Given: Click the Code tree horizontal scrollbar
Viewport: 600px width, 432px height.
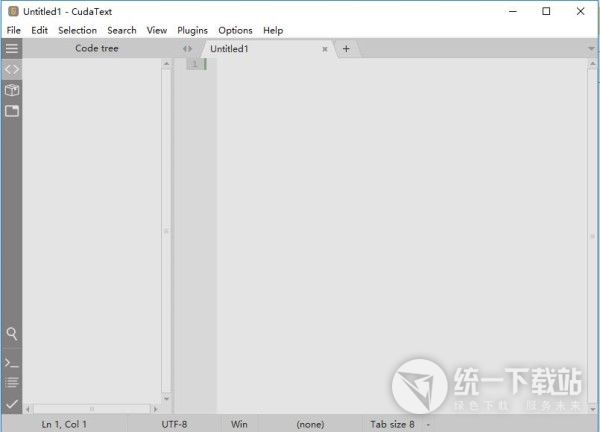Looking at the screenshot, I should click(92, 409).
